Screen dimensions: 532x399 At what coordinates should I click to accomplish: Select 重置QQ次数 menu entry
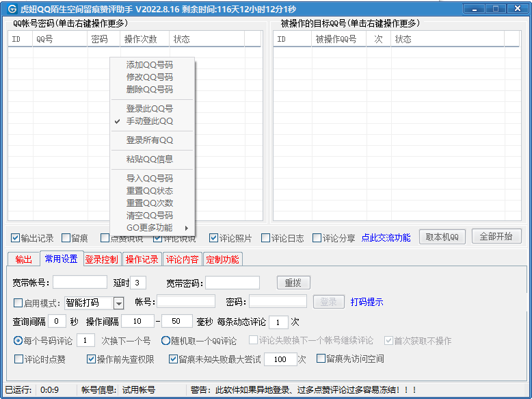click(x=150, y=203)
